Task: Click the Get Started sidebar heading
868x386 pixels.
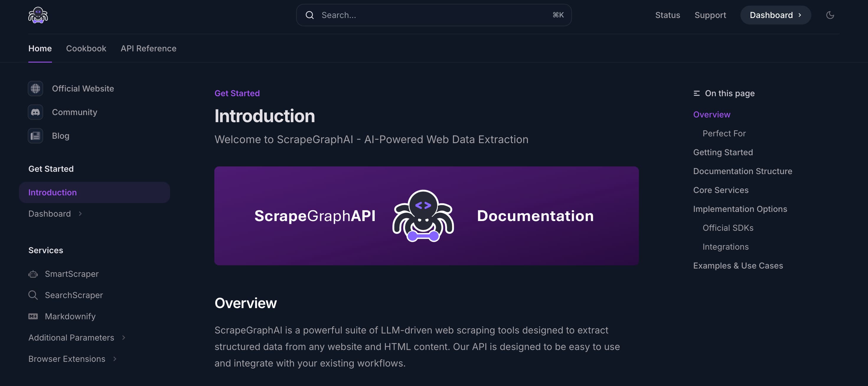Action: click(51, 169)
